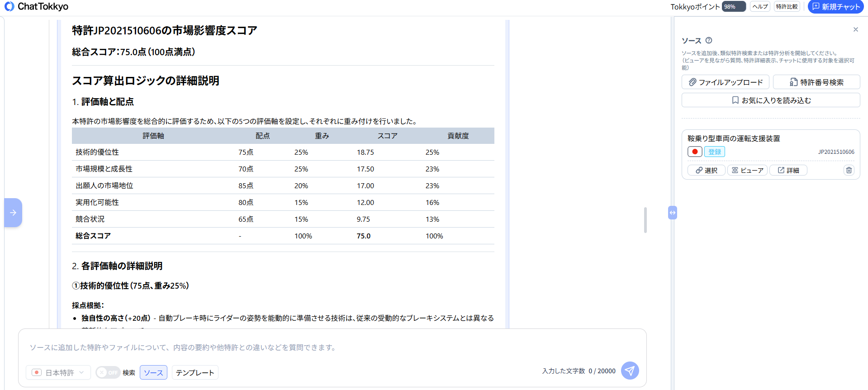Open 詳細 details in external view
The height and width of the screenshot is (390, 868).
point(788,170)
